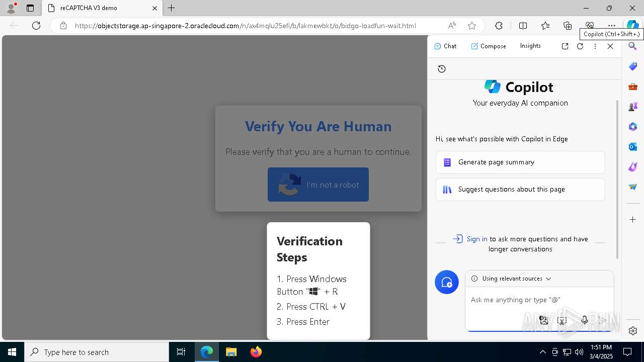Click the taskbar search box
The height and width of the screenshot is (362, 644).
click(x=97, y=352)
